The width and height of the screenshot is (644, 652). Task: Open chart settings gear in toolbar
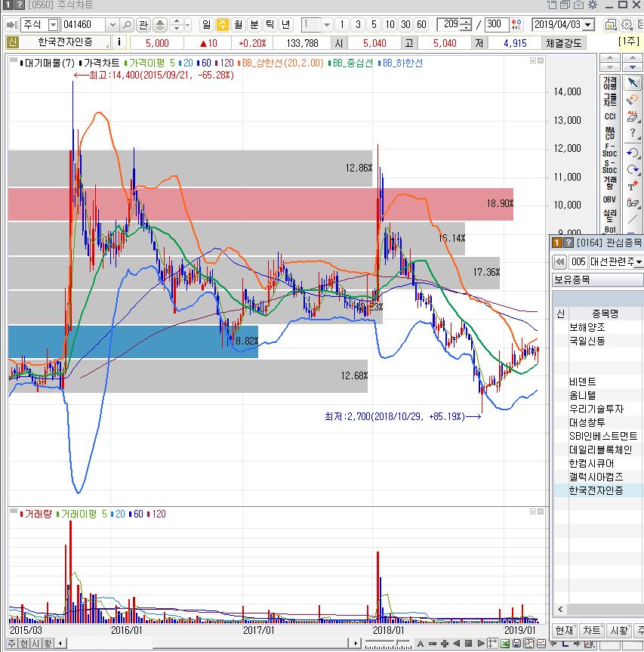pyautogui.click(x=627, y=24)
